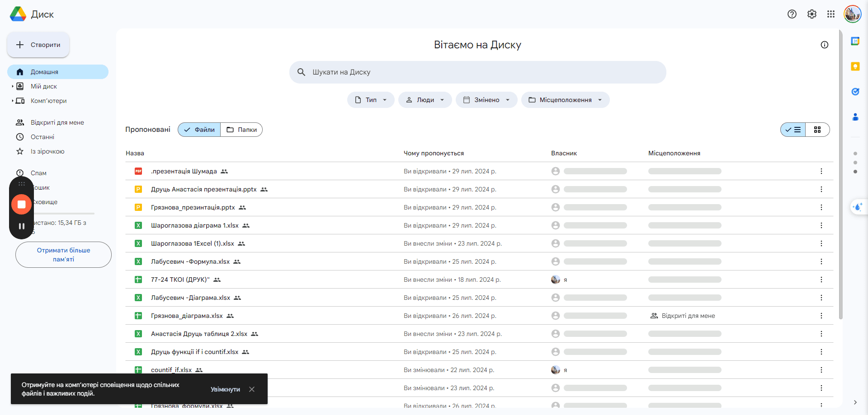Screen dimensions: 868x415
Task: Open Google apps grid icon
Action: 831,14
